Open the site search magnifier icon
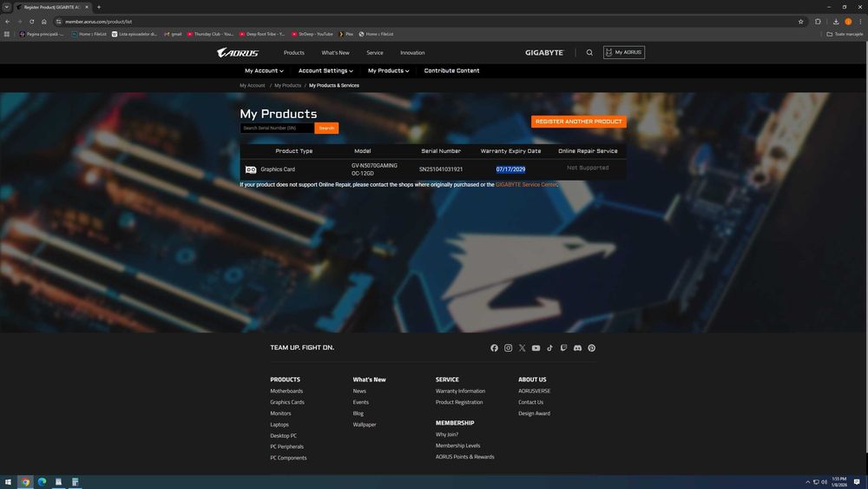 click(589, 53)
